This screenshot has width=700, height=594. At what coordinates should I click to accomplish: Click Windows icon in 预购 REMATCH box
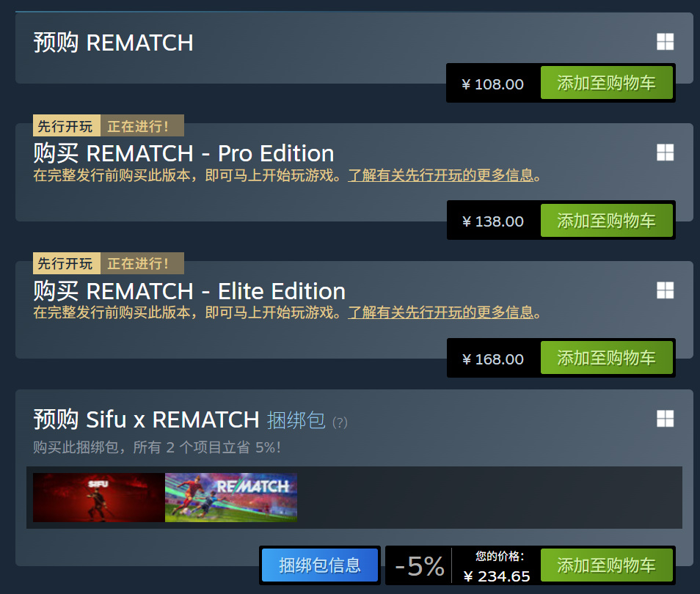[x=666, y=42]
